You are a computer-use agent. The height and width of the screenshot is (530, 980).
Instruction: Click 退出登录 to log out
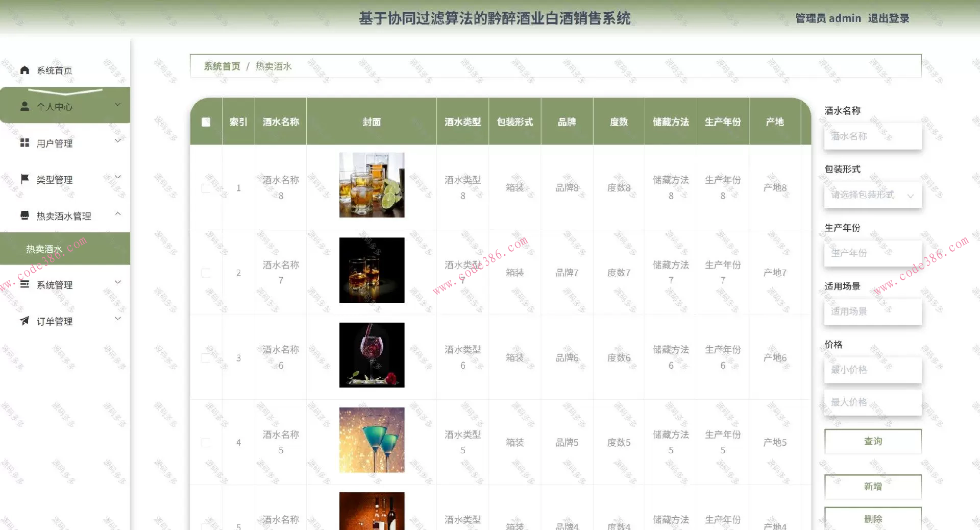point(888,18)
